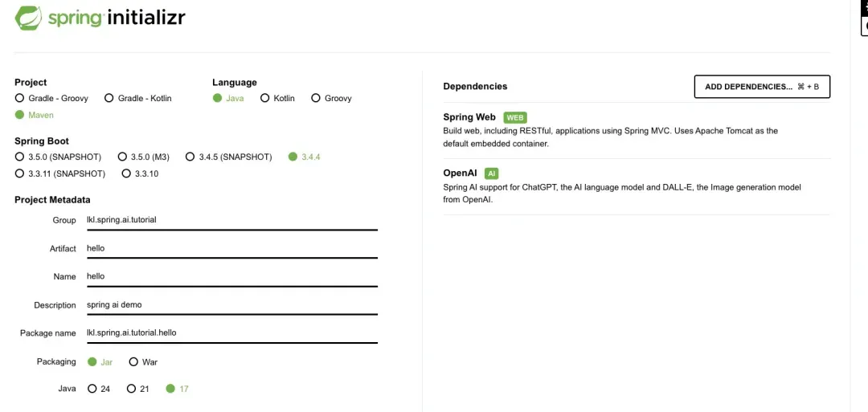868x412 pixels.
Task: Select Java version 24
Action: click(x=99, y=389)
